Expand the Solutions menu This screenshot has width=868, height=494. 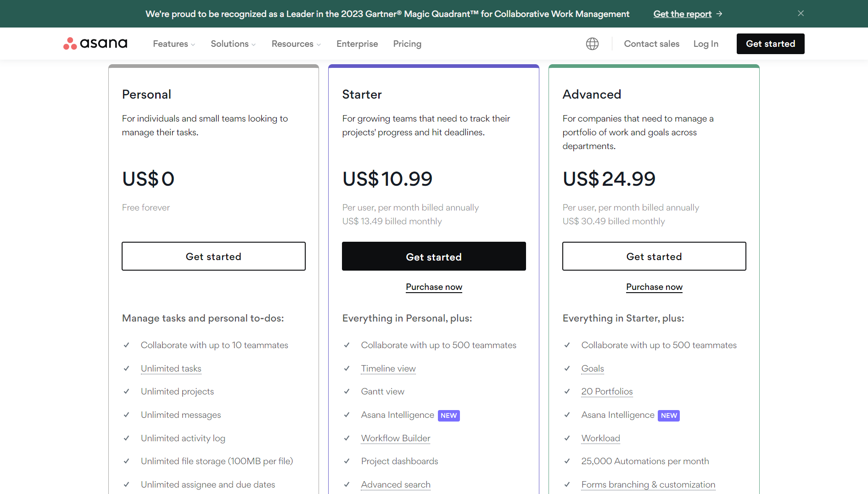[233, 44]
